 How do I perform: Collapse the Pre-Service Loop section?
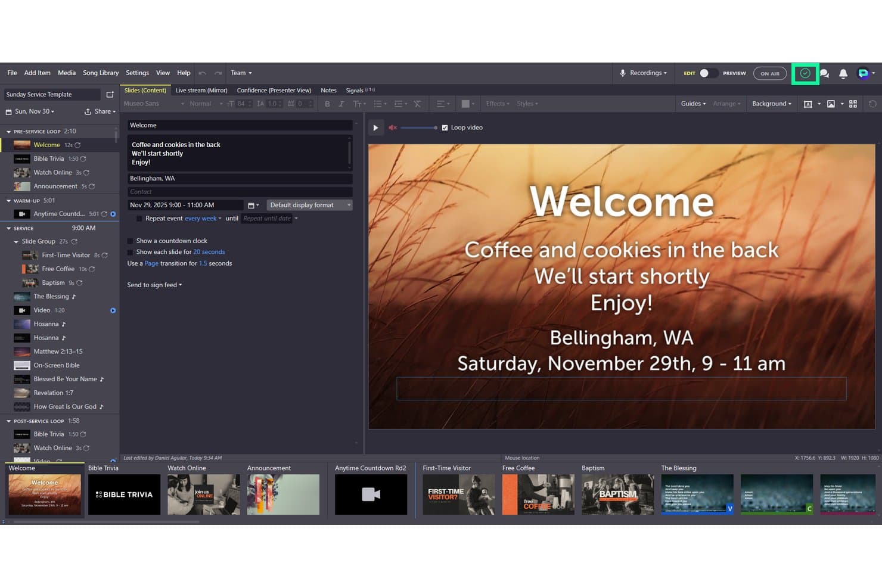click(8, 132)
